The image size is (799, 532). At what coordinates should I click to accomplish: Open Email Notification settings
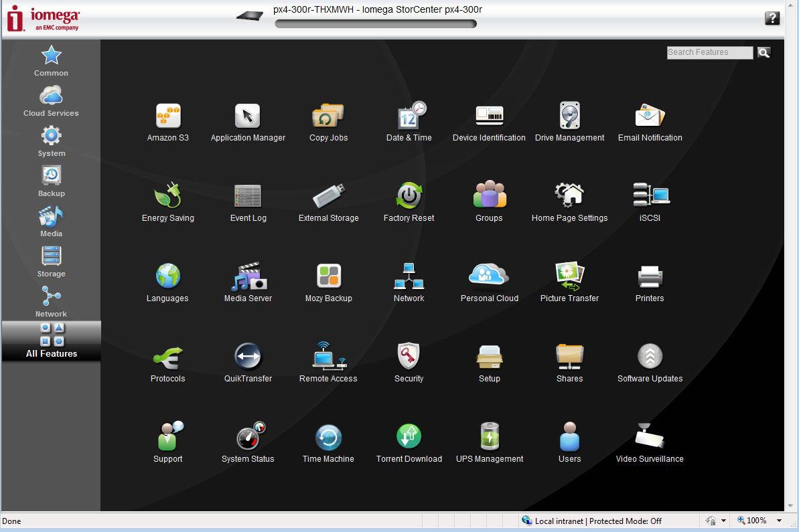pyautogui.click(x=650, y=122)
